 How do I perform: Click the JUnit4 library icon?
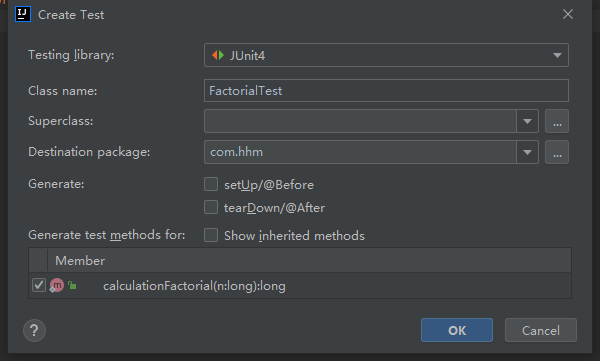[218, 55]
